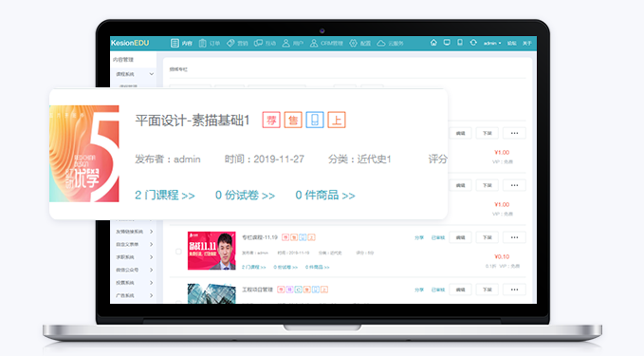Click the orange 售 badge beside 专栏课程-11.19

click(294, 237)
